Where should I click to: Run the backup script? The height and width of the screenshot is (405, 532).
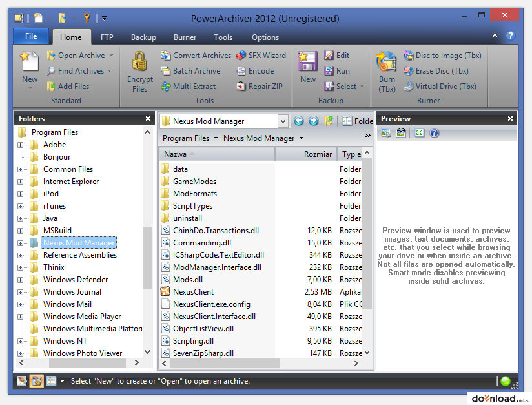pyautogui.click(x=336, y=71)
